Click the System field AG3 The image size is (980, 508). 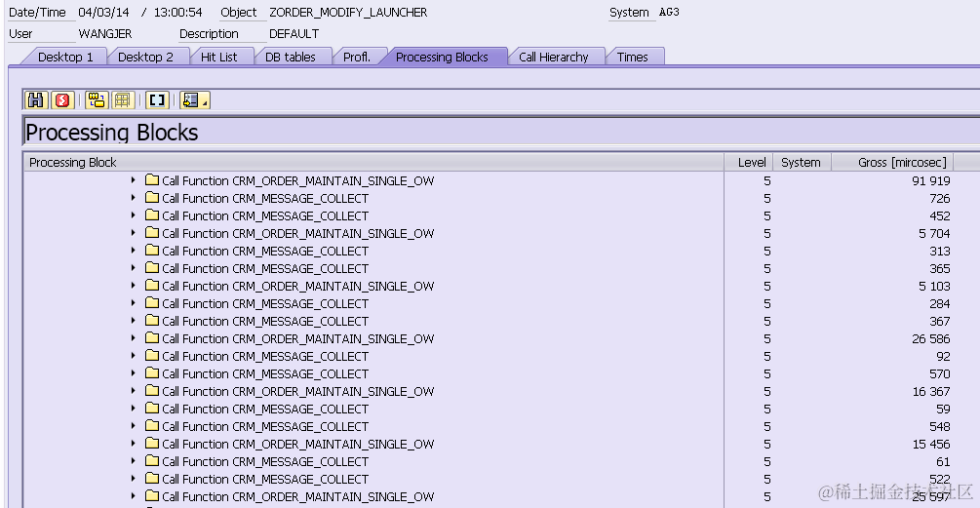669,13
